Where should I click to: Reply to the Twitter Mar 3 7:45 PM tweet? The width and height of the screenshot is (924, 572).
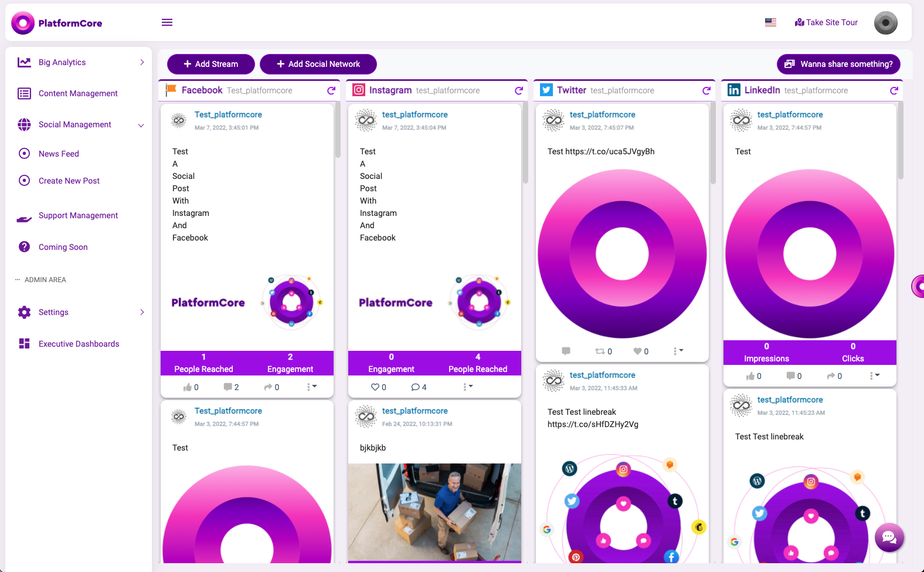pos(566,351)
